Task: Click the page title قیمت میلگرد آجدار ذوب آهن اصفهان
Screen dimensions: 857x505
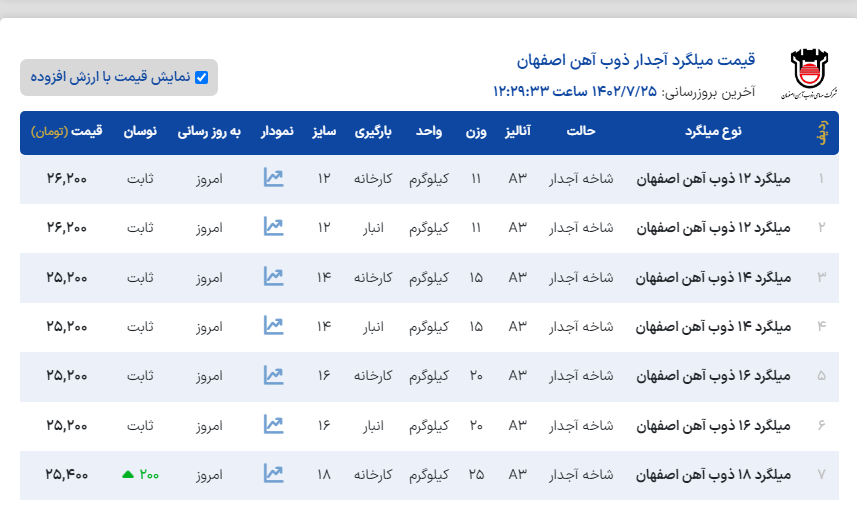Action: click(x=636, y=60)
